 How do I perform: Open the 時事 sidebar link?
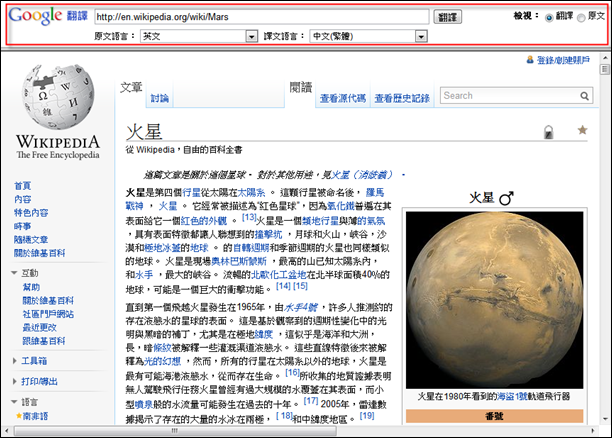(x=23, y=226)
